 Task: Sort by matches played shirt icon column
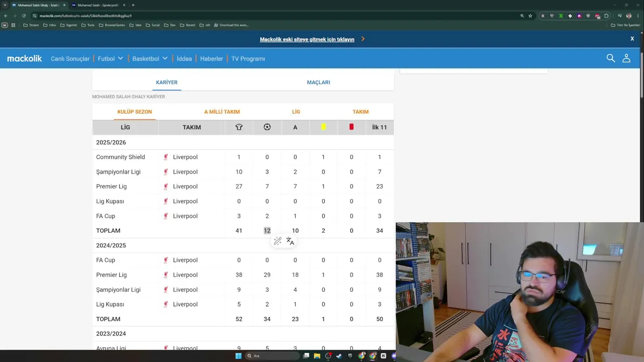[239, 127]
